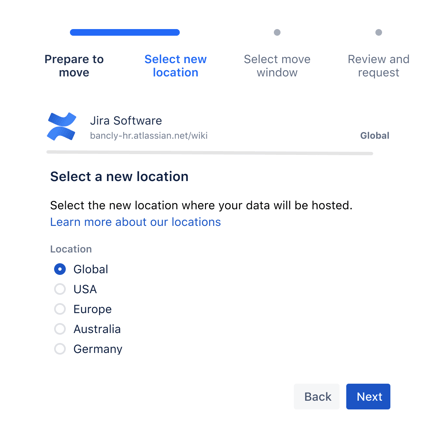Select Europe as the new location
The image size is (427, 436).
point(60,309)
